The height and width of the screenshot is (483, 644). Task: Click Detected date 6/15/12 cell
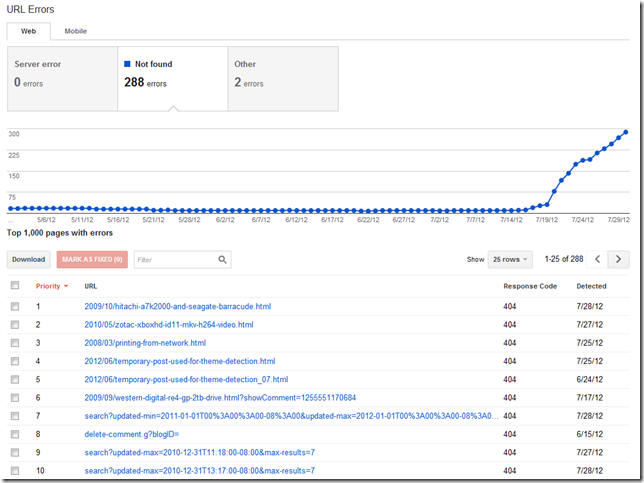click(x=589, y=434)
